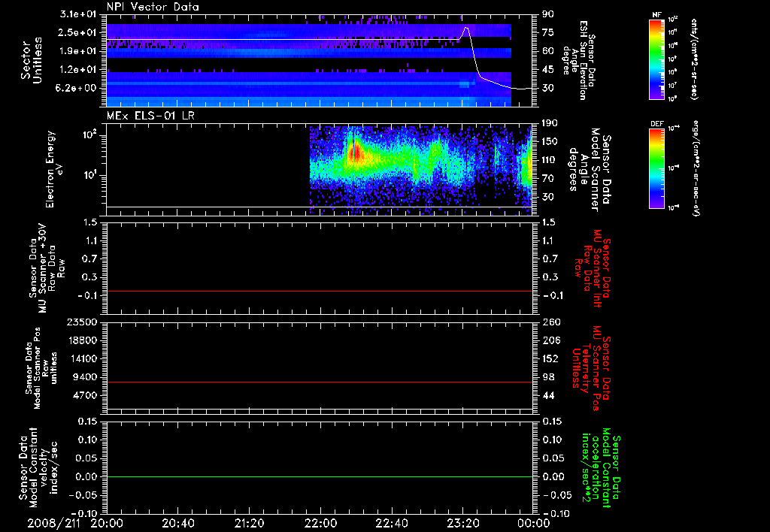Click the green 'Model Constant acceleration' label
Image resolution: width=770 pixels, height=532 pixels.
601,468
